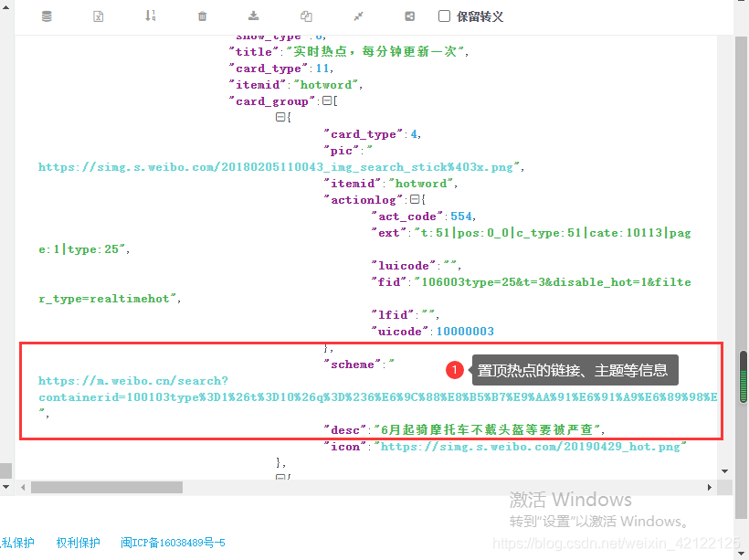Click the database stack icon in toolbar
Screen dimensions: 749x560
click(47, 16)
